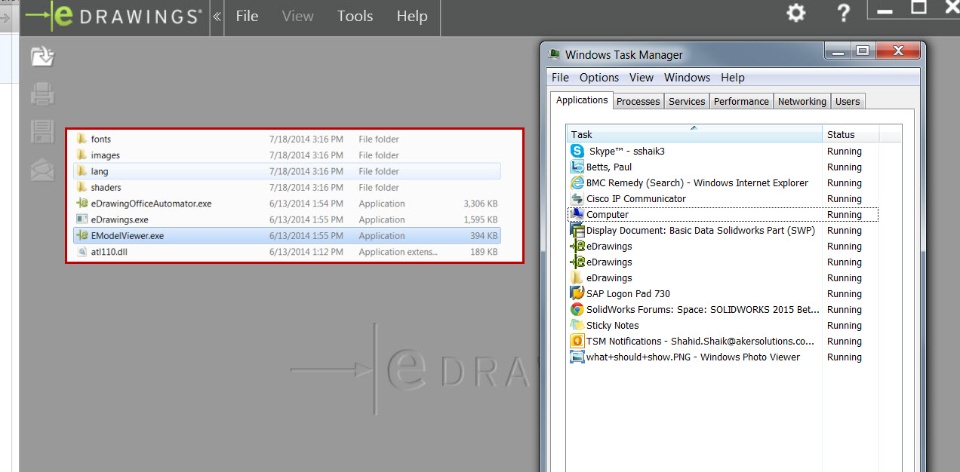Image resolution: width=960 pixels, height=472 pixels.
Task: Select the Betts, Paul task row
Action: (723, 167)
